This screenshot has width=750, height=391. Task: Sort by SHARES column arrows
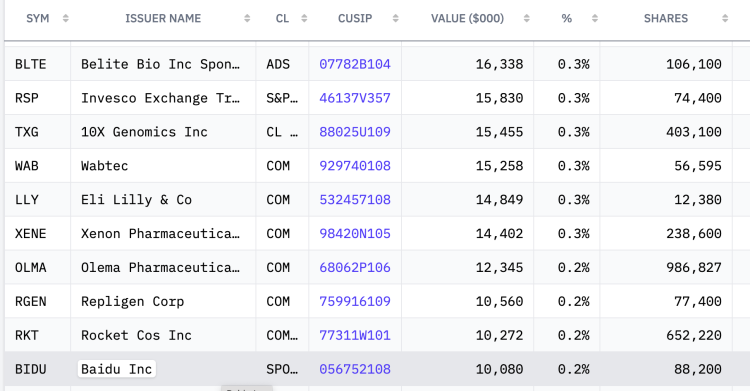pyautogui.click(x=725, y=19)
